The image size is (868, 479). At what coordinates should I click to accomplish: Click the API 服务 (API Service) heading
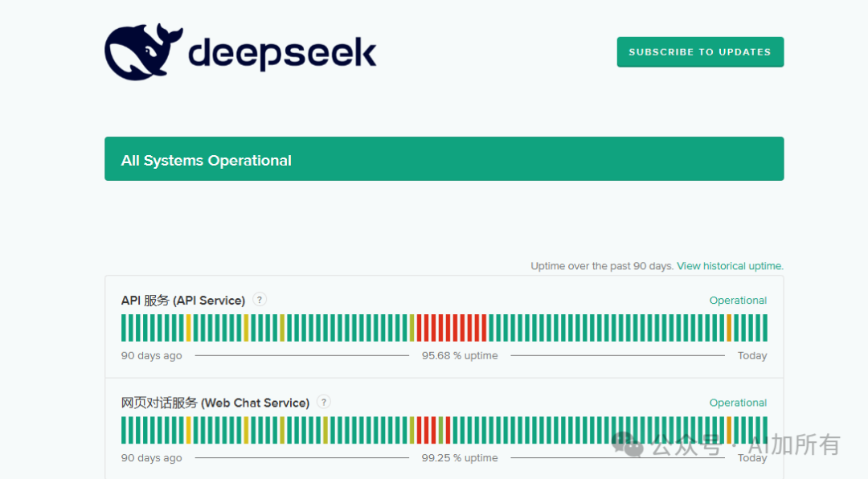183,301
